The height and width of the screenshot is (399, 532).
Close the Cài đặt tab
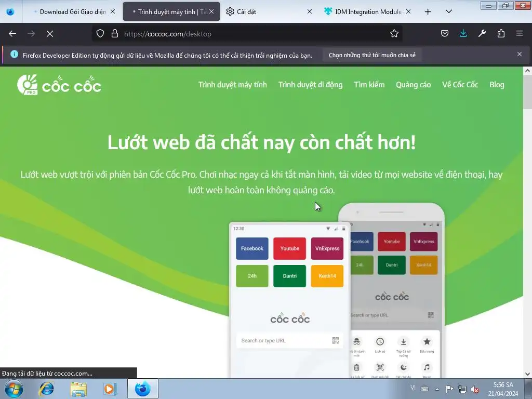[x=310, y=11]
